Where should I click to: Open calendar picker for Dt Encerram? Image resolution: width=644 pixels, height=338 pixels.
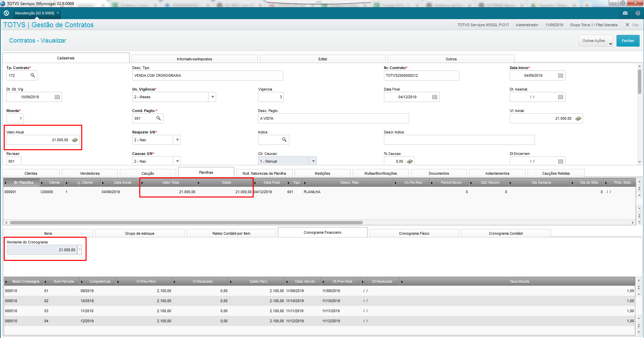point(560,161)
